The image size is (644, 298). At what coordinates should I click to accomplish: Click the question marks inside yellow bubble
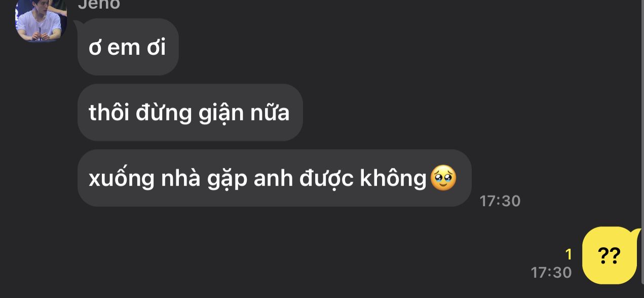point(610,255)
